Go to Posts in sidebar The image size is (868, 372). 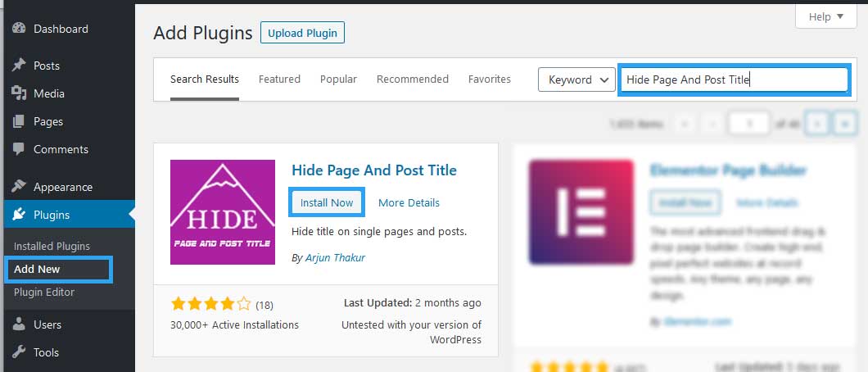(x=47, y=66)
